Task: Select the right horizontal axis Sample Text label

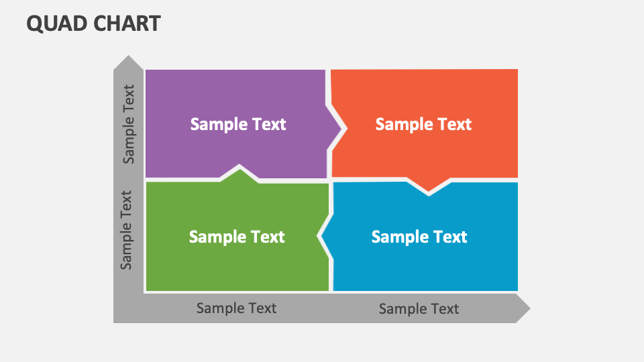Action: [x=419, y=308]
